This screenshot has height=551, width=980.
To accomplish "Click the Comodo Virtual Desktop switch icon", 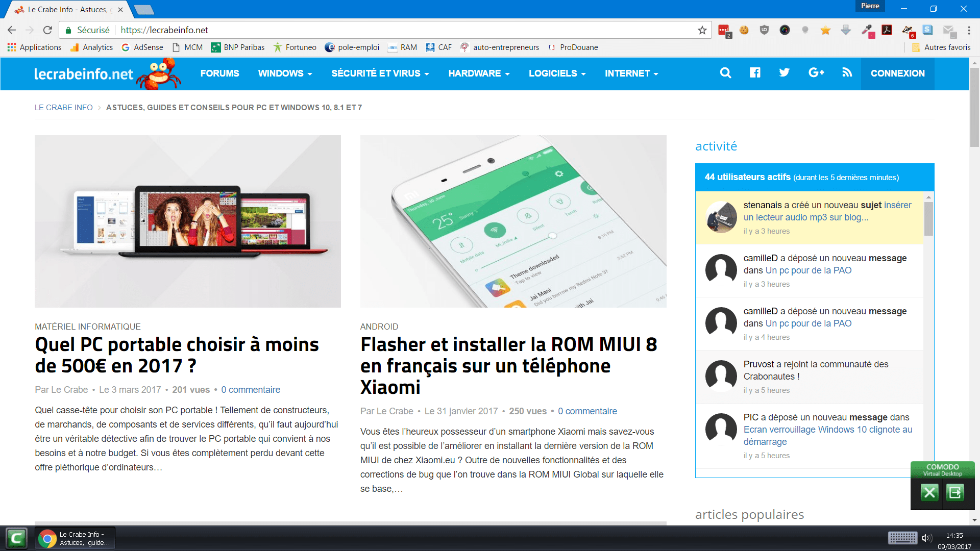I will point(955,492).
